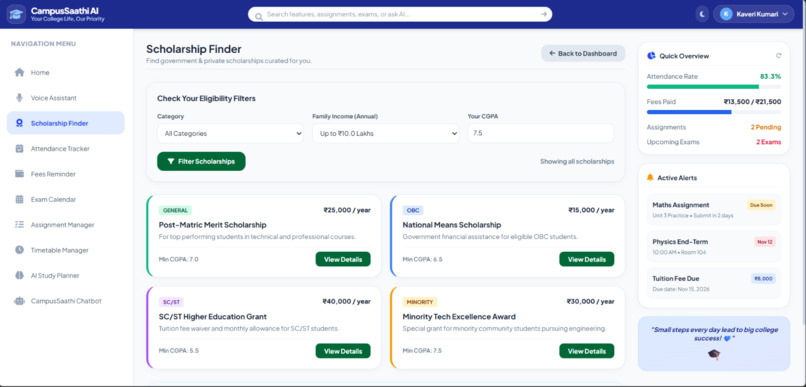
Task: Click the Nov 12 date badge
Action: click(x=765, y=242)
